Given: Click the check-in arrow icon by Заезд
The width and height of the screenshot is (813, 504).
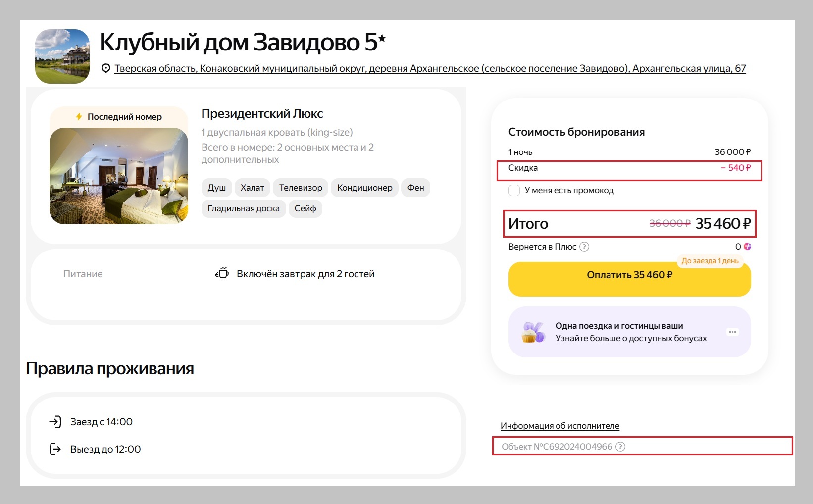Looking at the screenshot, I should click(x=55, y=422).
